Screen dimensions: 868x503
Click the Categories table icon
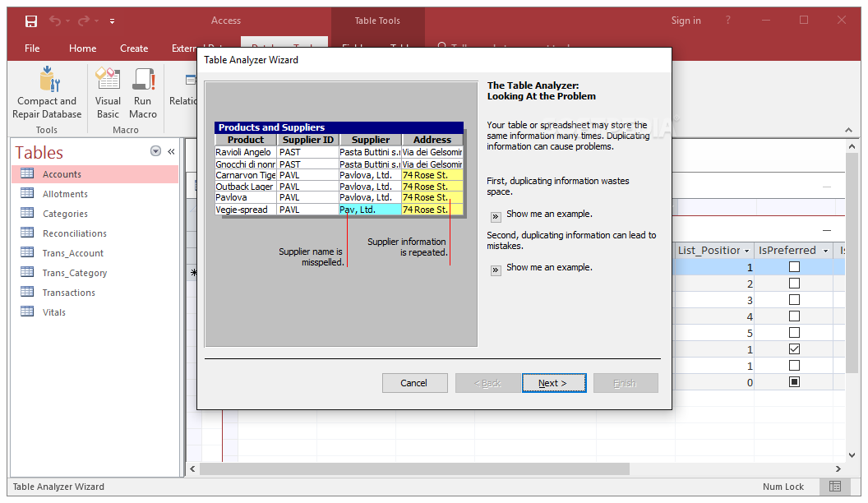tap(27, 213)
